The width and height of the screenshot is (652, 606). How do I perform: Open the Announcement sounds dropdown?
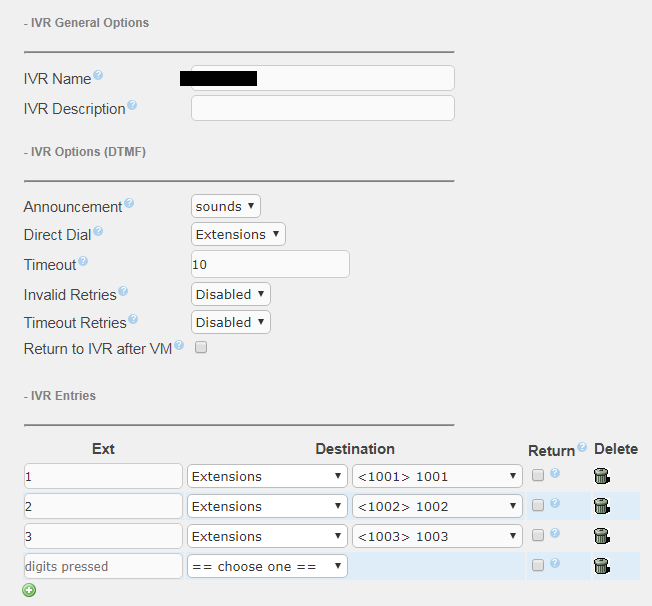click(225, 206)
